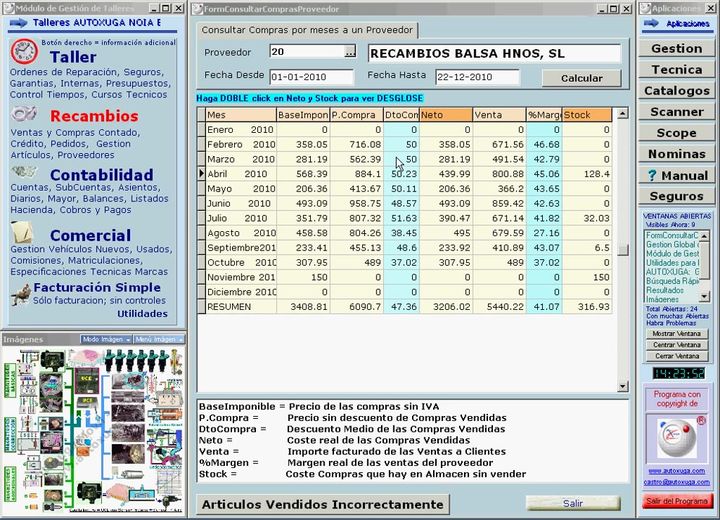Click the Comercial notepad icon
720x520 pixels.
(22, 232)
